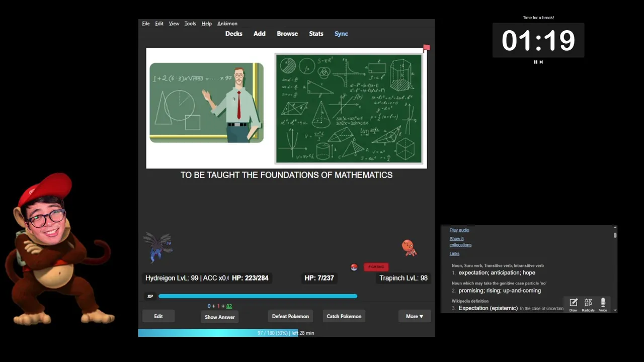Skip to next timer session
Screen dimensions: 644x362
(541, 62)
